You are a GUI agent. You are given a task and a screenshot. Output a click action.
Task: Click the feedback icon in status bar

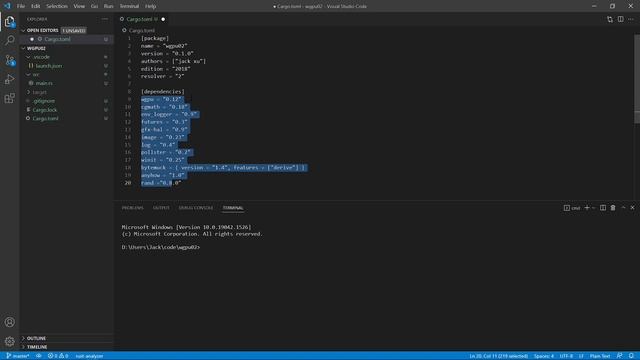[x=620, y=356]
